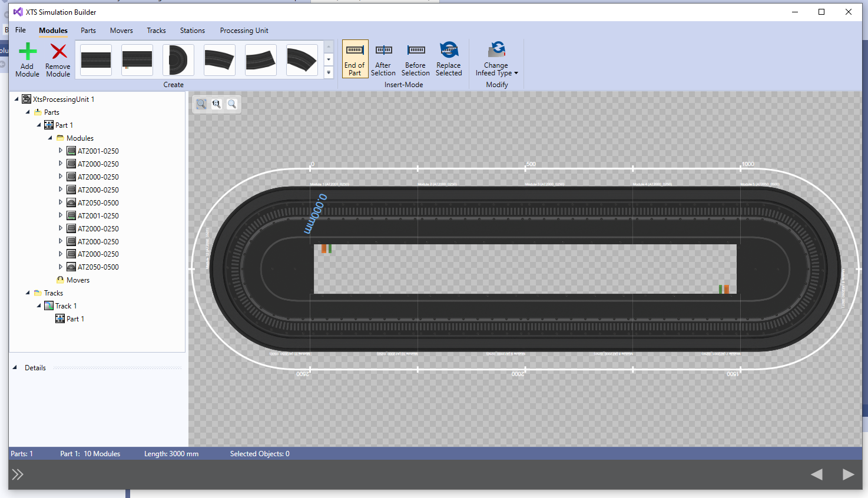Select the first straight module thumbnail in Create
This screenshot has height=498, width=868.
click(x=96, y=59)
